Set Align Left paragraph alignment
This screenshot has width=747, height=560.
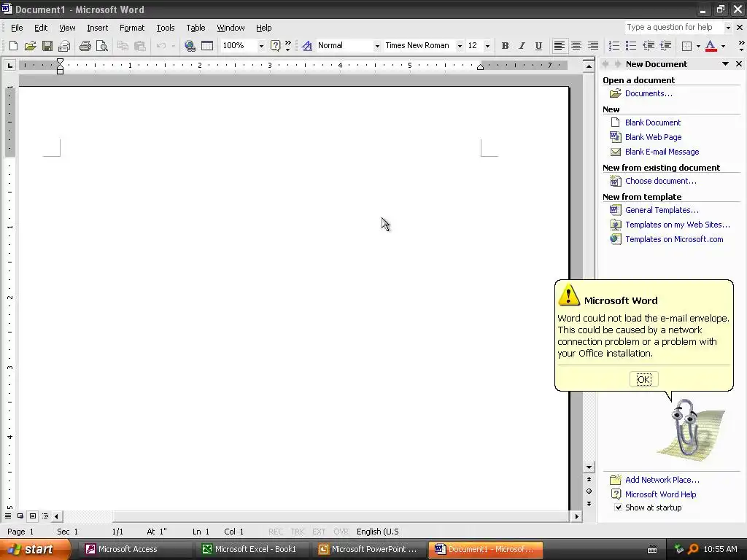pos(560,46)
